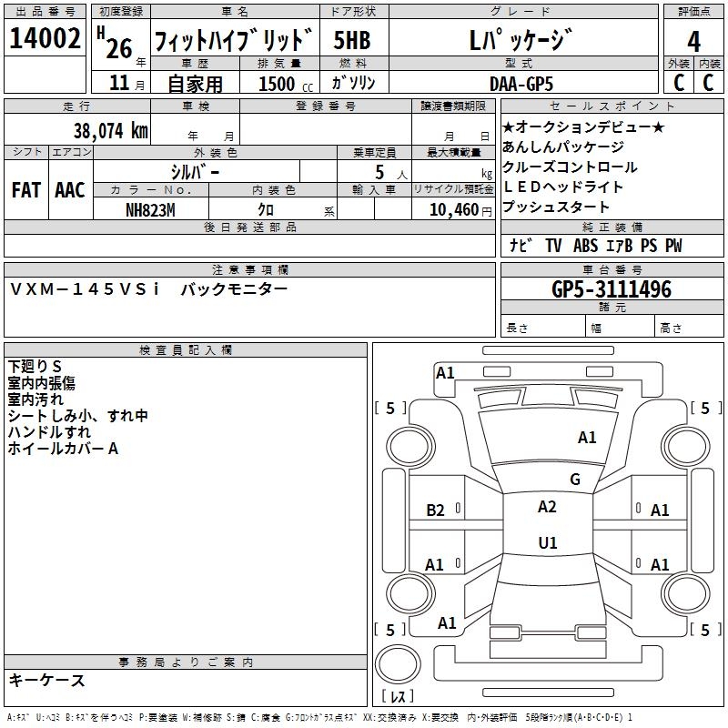Click the car name フィットハイブリッド

click(234, 40)
